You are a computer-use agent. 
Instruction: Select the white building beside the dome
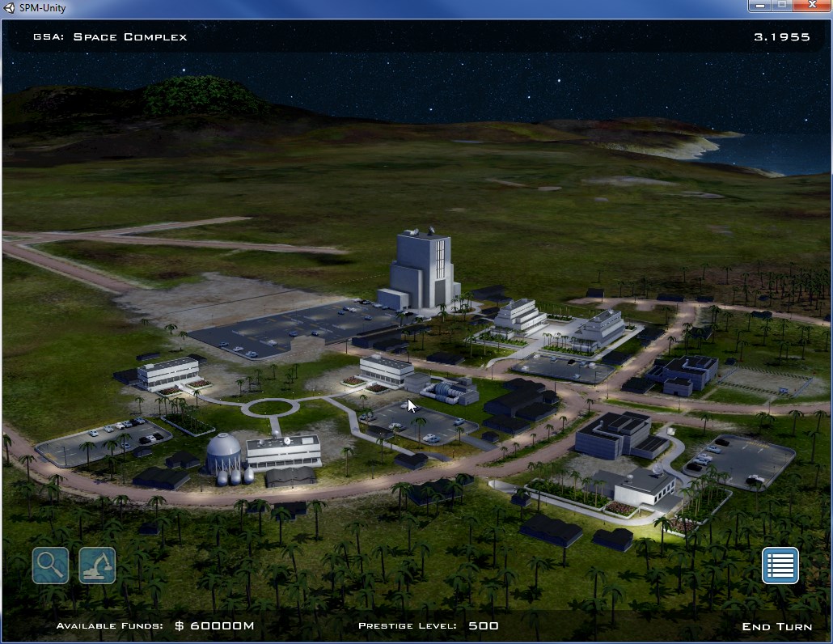tap(283, 451)
